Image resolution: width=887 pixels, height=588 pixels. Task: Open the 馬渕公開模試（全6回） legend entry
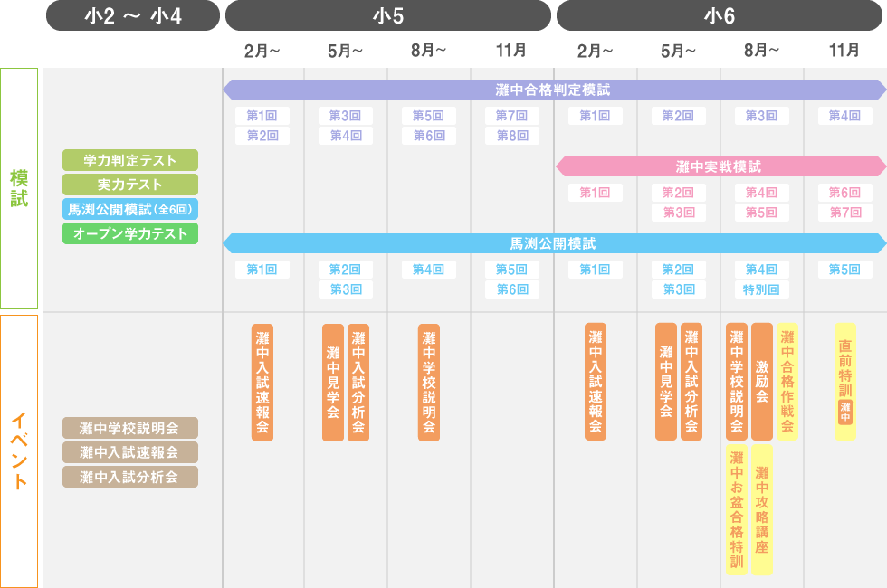coord(129,209)
